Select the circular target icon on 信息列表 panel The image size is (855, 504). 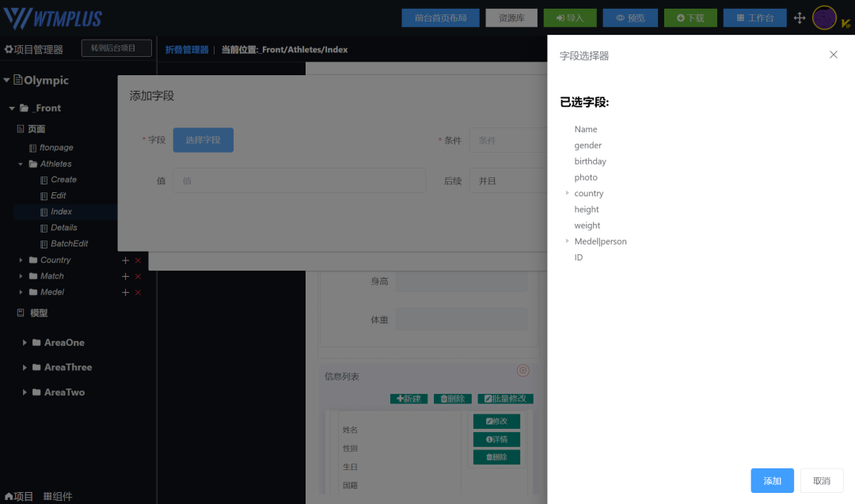point(522,369)
